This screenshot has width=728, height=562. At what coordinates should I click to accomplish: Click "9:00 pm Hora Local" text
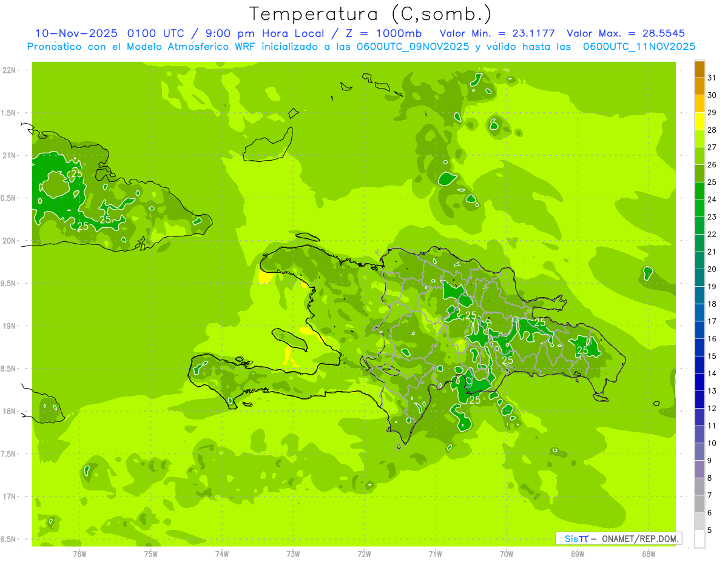click(x=265, y=33)
